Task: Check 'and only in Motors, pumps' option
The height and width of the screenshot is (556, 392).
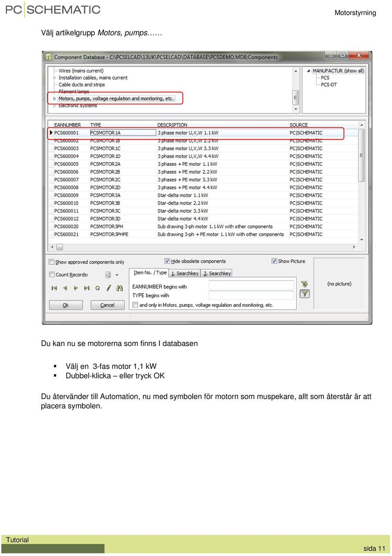Action: point(135,305)
